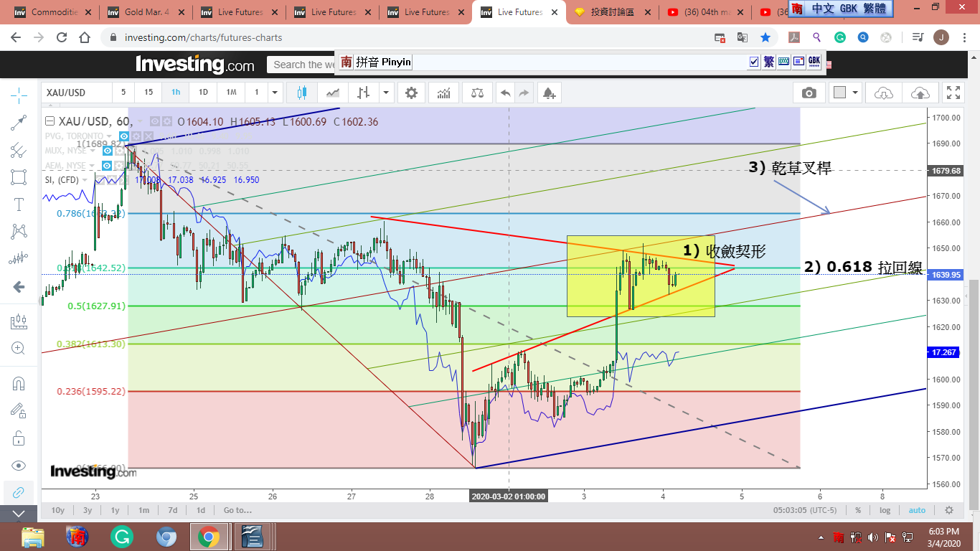Image resolution: width=980 pixels, height=551 pixels.
Task: Select the text annotation tool
Action: tap(19, 204)
